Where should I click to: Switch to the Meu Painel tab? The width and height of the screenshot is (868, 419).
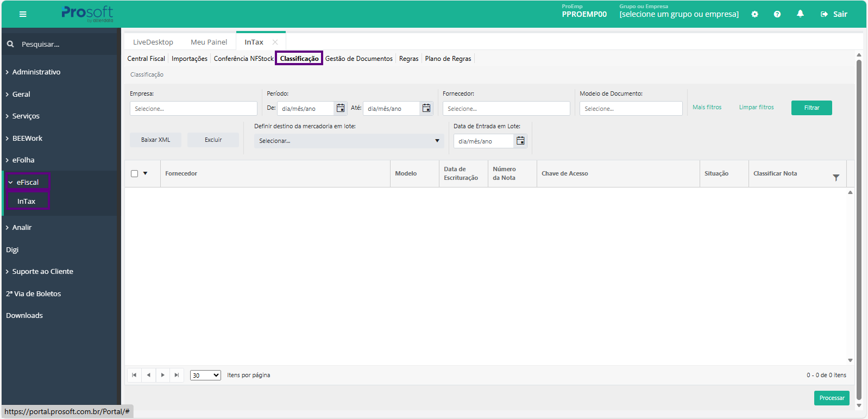click(209, 42)
